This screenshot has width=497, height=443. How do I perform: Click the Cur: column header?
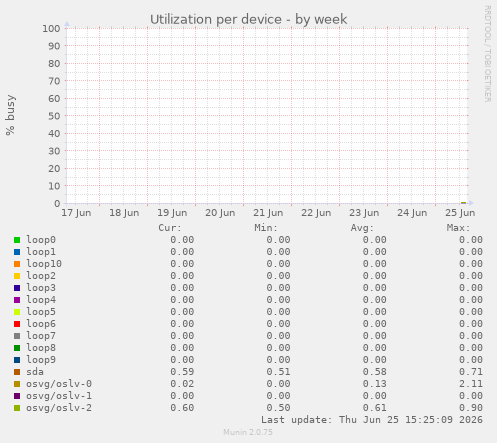pyautogui.click(x=170, y=228)
